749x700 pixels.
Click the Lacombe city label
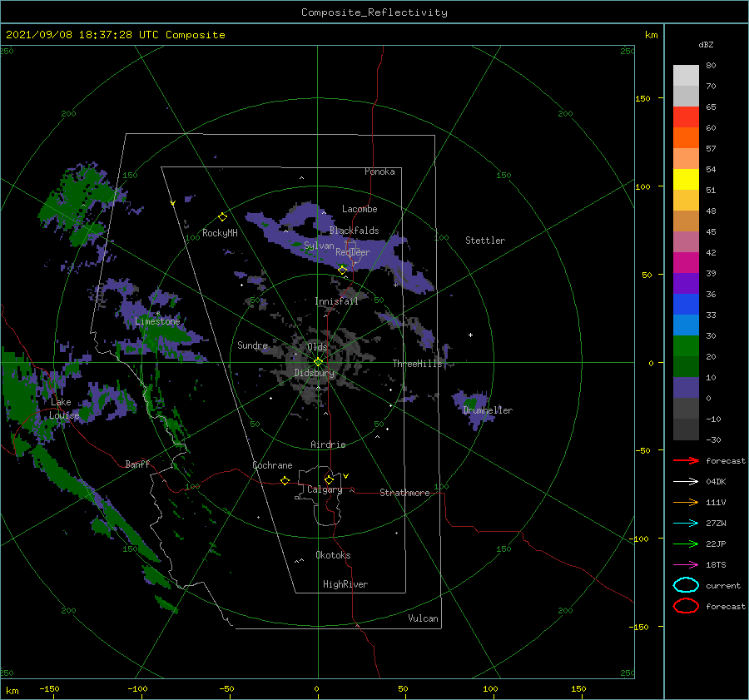(360, 209)
